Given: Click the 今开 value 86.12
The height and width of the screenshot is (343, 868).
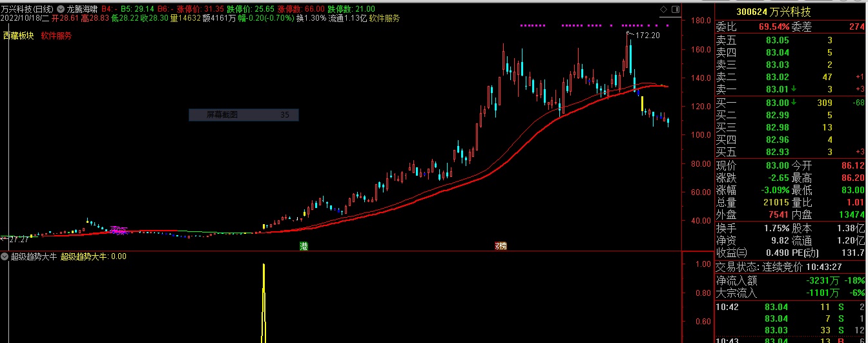Looking at the screenshot, I should pos(853,166).
